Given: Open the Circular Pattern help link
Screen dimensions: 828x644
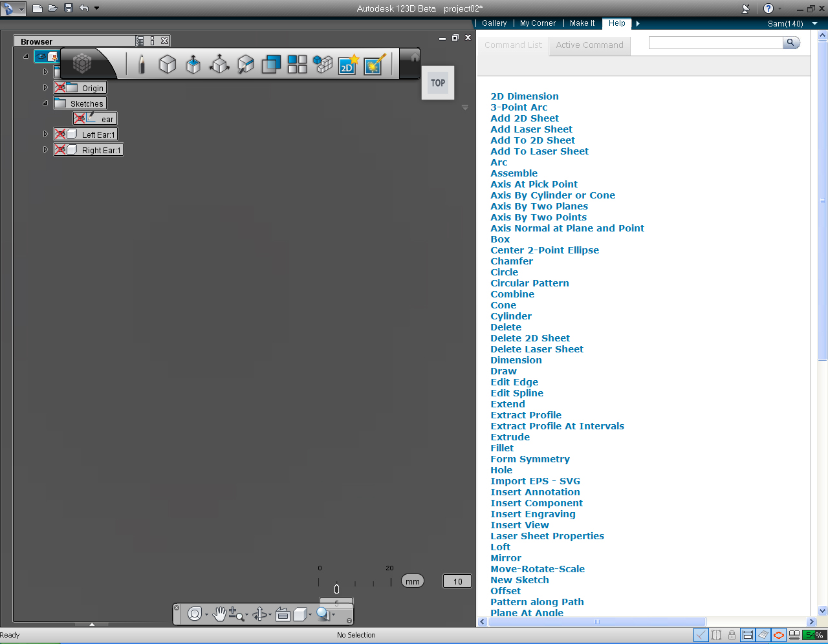Looking at the screenshot, I should click(530, 283).
